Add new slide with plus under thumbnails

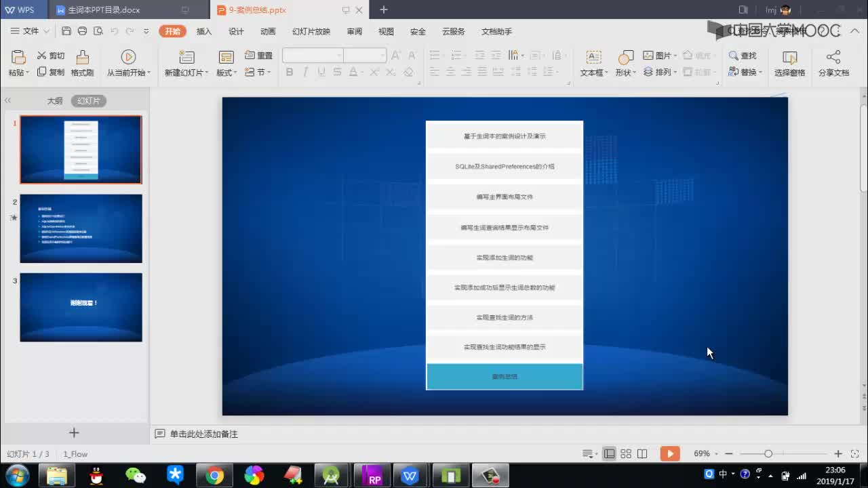point(74,432)
